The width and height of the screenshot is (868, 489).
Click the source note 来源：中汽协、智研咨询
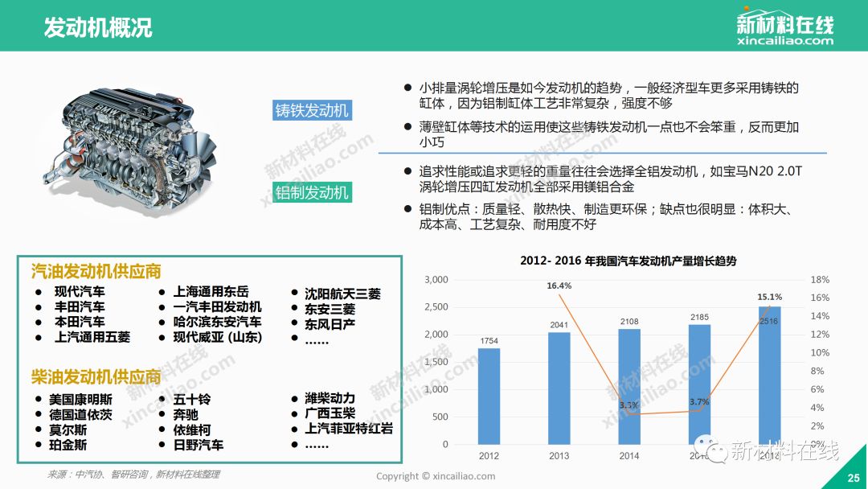[x=133, y=475]
